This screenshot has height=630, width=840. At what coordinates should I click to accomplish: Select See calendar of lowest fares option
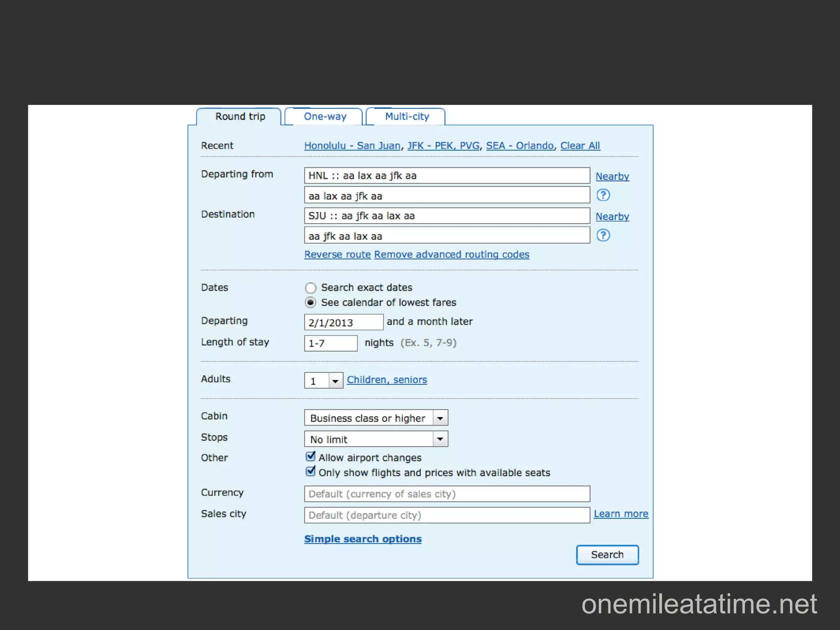tap(310, 303)
